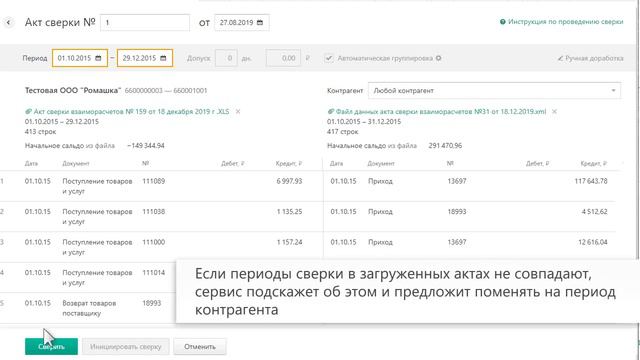Click right row Приход number 18993
This screenshot has height=360, width=640.
[457, 211]
